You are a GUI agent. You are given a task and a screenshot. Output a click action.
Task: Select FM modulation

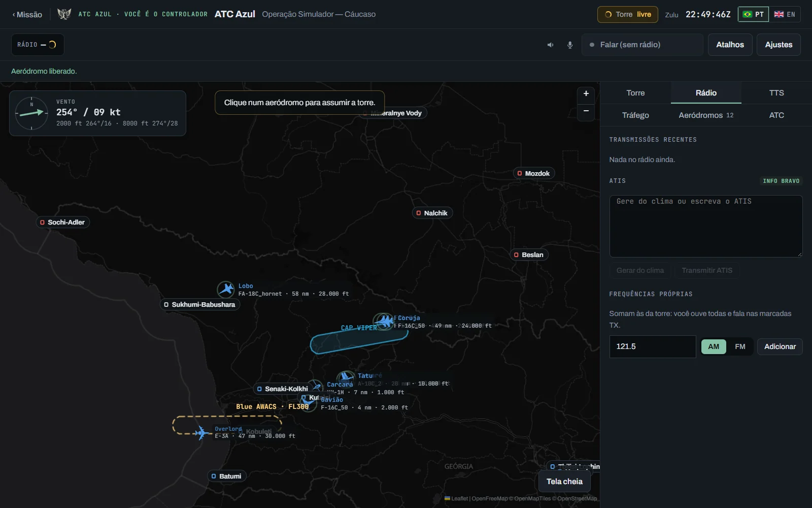(x=740, y=346)
